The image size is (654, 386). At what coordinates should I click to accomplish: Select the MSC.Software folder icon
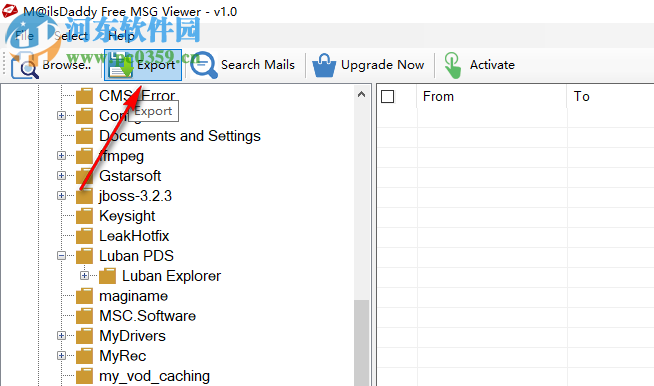pos(85,316)
